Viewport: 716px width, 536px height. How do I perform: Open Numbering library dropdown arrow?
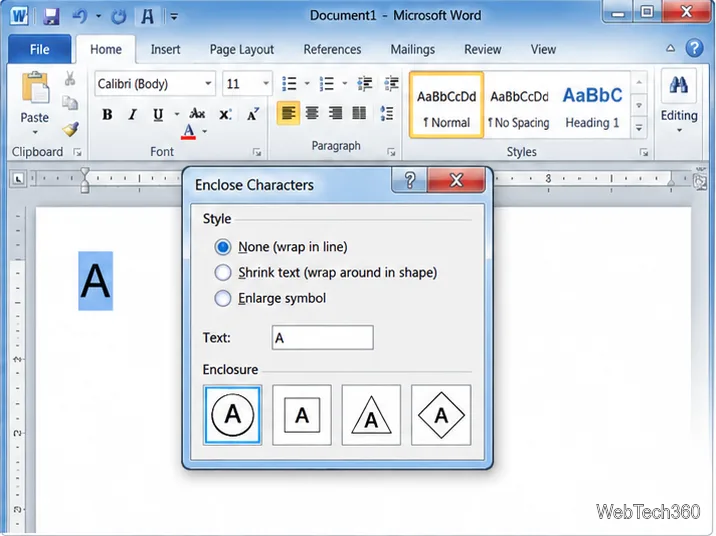point(344,84)
